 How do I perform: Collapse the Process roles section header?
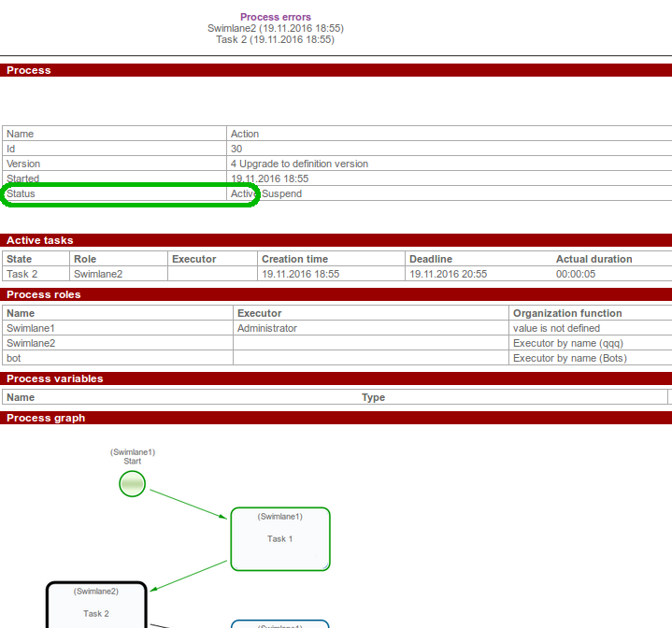44,294
